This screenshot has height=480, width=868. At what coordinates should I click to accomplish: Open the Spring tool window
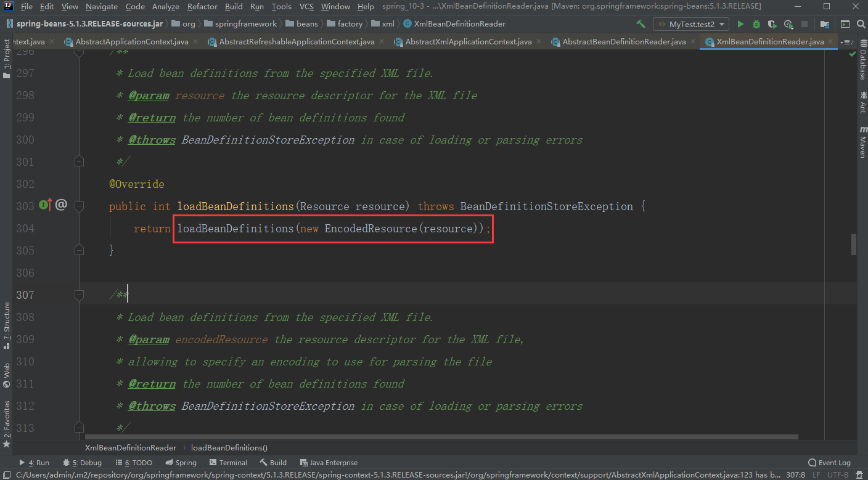pyautogui.click(x=181, y=463)
